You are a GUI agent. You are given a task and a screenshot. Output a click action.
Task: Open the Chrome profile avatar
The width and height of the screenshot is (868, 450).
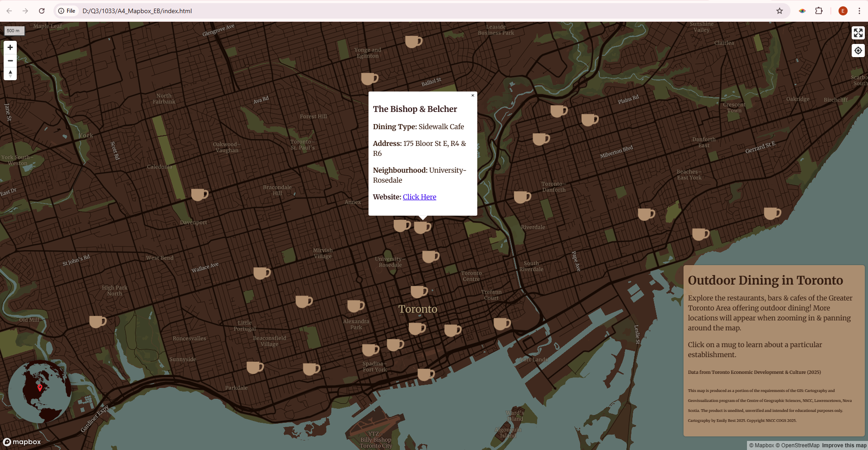843,11
